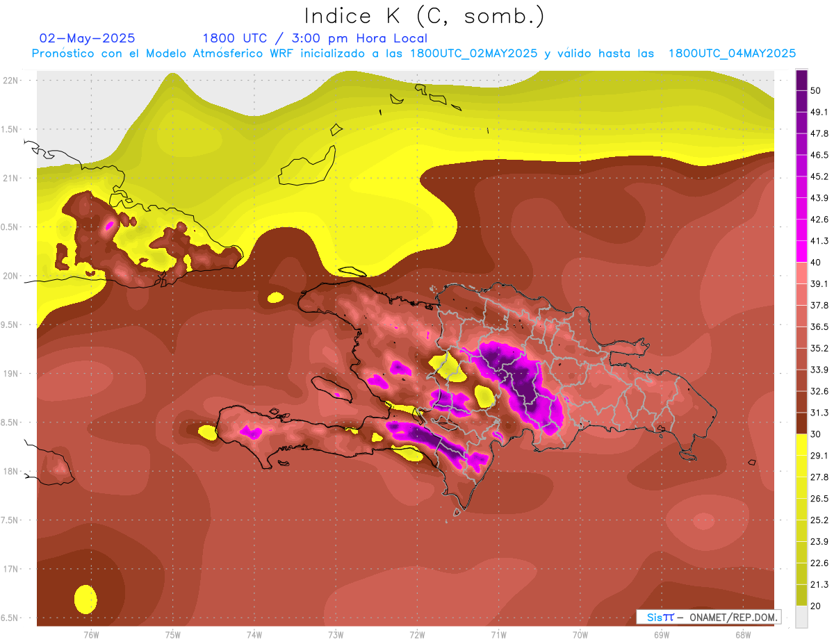This screenshot has width=834, height=644.
Task: Select the '18N' latitude label
Action: [11, 471]
